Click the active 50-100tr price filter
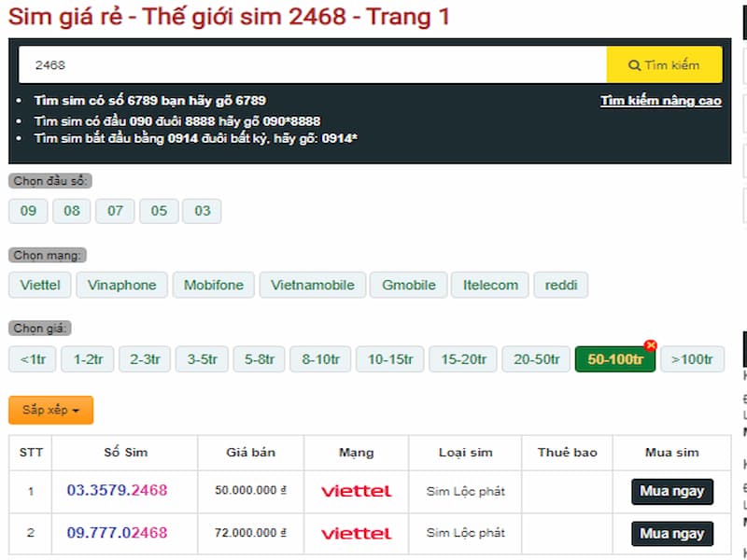This screenshot has width=747, height=560. point(615,359)
